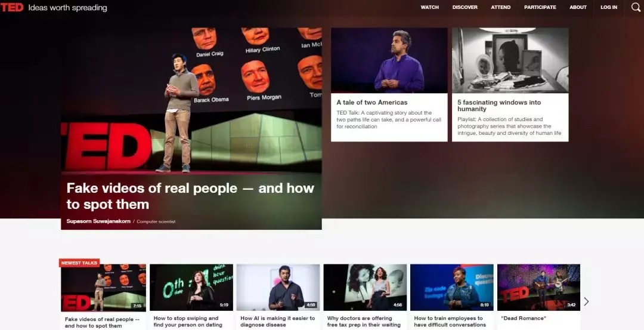This screenshot has height=330, width=644.
Task: Click the Newest Talks red badge
Action: 79,263
